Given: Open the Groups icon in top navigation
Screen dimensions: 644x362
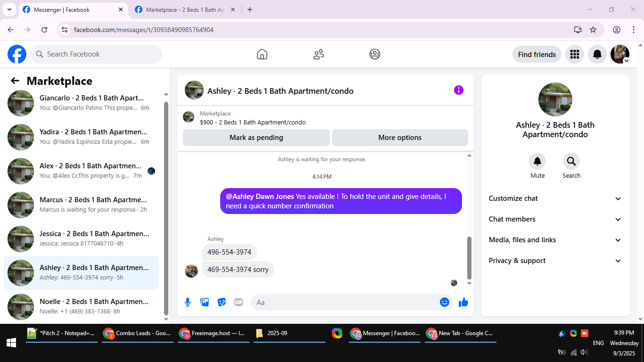Looking at the screenshot, I should coord(375,54).
